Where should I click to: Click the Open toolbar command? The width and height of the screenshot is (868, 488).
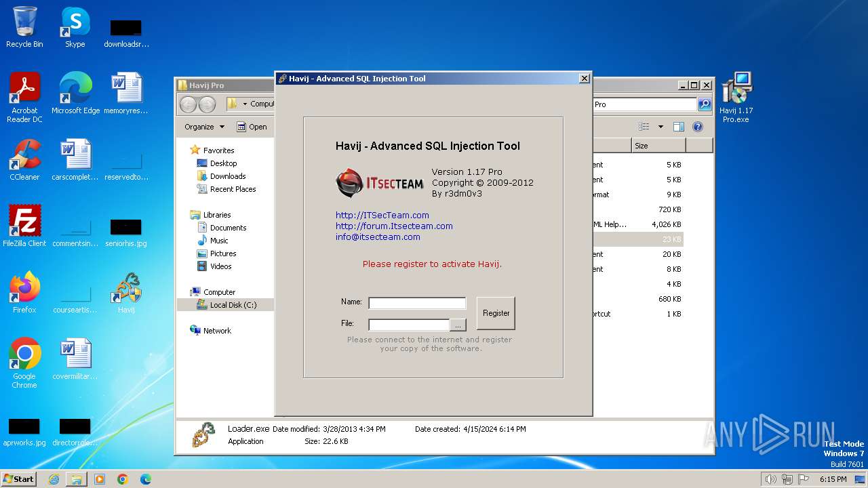[252, 127]
